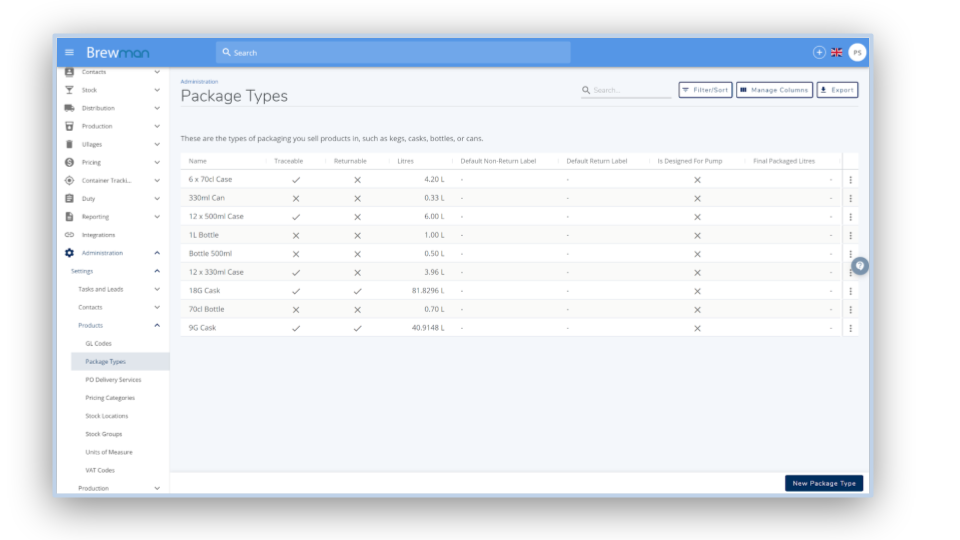The height and width of the screenshot is (540, 960).
Task: Open row menu for 18G Cask
Action: point(850,291)
